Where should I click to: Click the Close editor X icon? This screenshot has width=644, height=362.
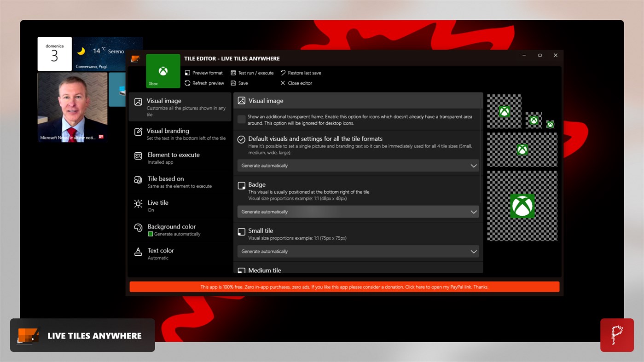[x=282, y=83]
